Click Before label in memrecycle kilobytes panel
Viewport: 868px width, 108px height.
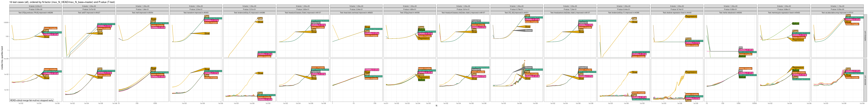point(796,23)
